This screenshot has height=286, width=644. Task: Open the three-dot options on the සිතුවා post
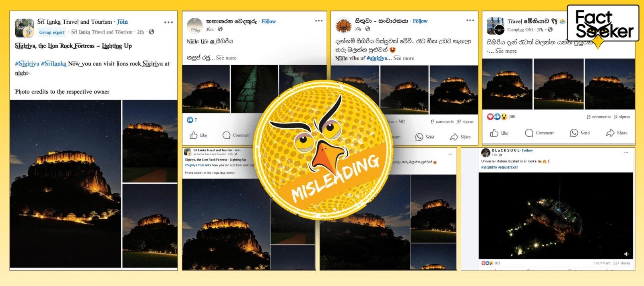coord(470,21)
